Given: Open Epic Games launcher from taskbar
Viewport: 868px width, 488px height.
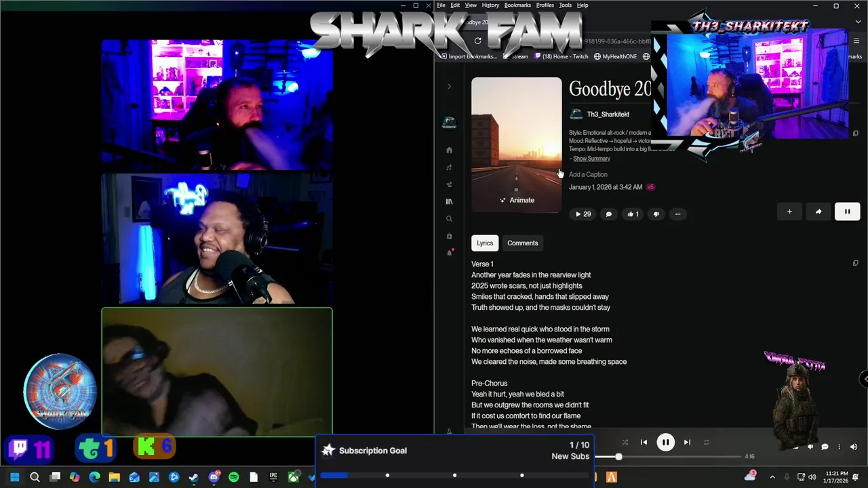Looking at the screenshot, I should tap(273, 478).
